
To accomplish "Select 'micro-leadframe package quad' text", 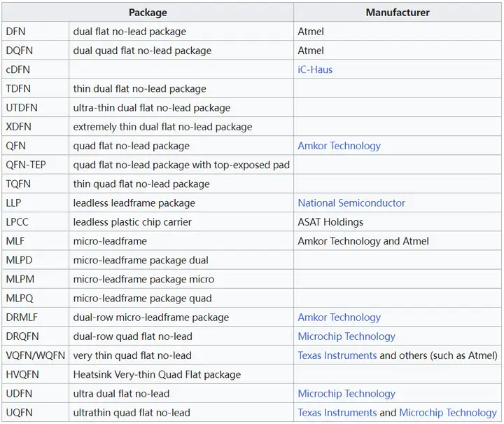I will coord(142,299).
